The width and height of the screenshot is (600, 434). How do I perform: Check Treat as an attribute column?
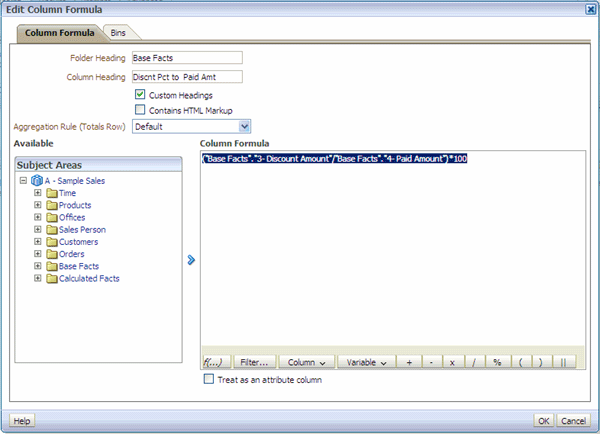(209, 379)
